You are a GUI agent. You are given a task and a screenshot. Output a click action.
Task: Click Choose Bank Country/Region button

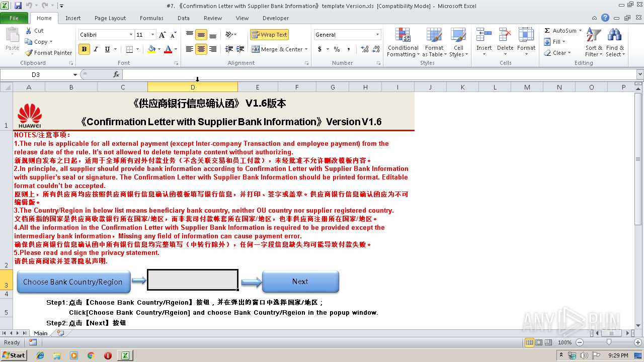[73, 282]
